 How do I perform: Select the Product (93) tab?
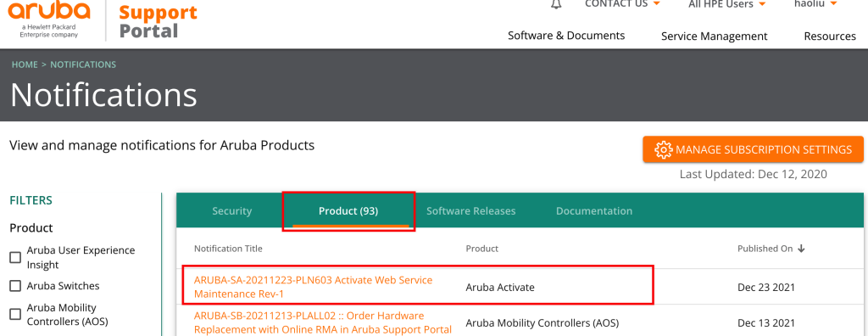point(348,210)
